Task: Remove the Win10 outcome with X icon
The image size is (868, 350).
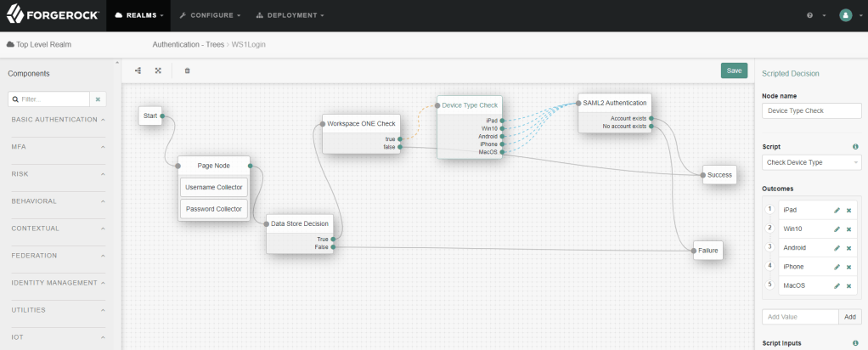Action: [x=848, y=229]
